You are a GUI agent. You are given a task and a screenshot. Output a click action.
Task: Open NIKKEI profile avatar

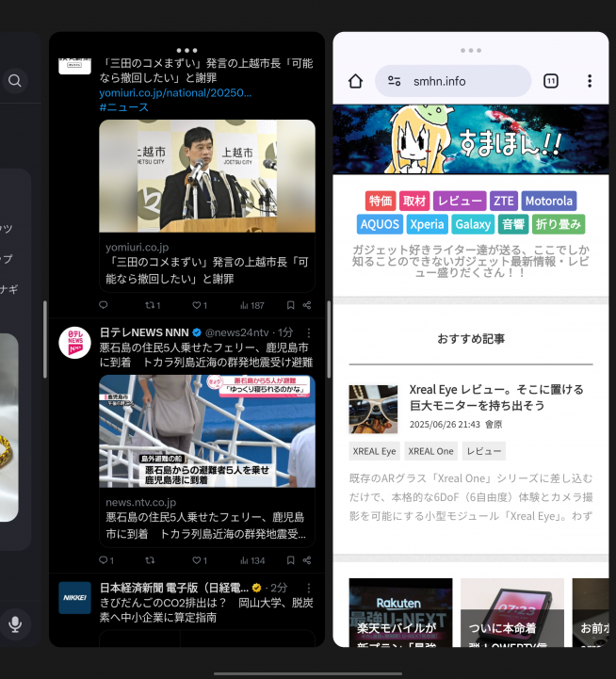click(75, 598)
